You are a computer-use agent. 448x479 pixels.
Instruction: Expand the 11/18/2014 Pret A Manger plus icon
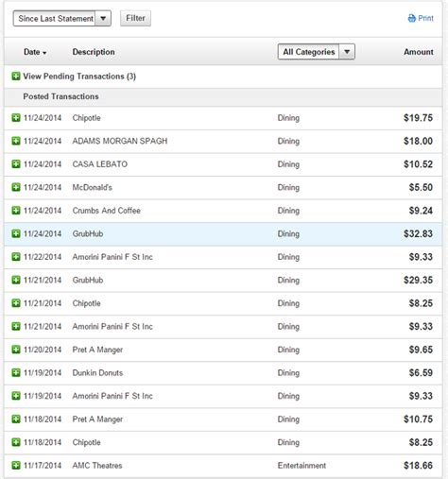tap(16, 419)
